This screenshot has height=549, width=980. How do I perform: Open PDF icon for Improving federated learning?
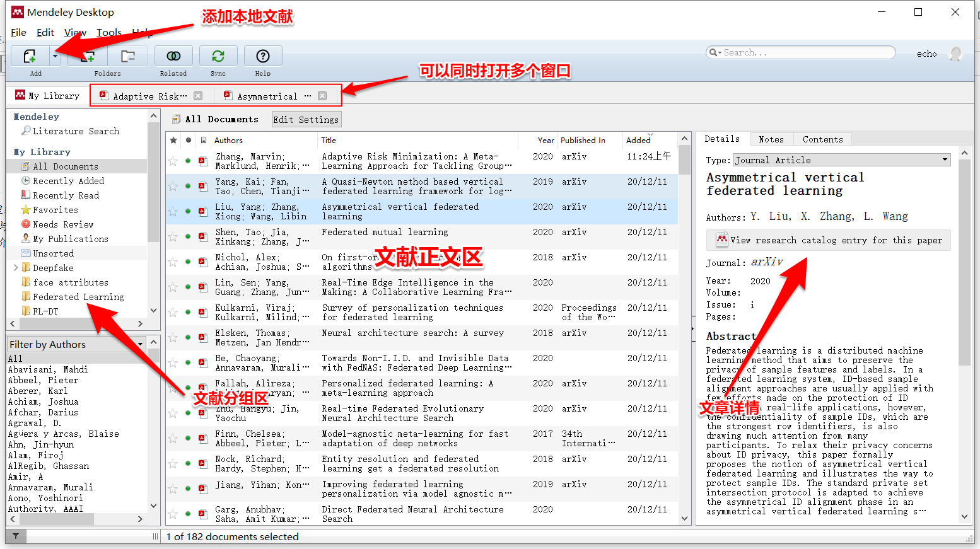click(x=202, y=488)
